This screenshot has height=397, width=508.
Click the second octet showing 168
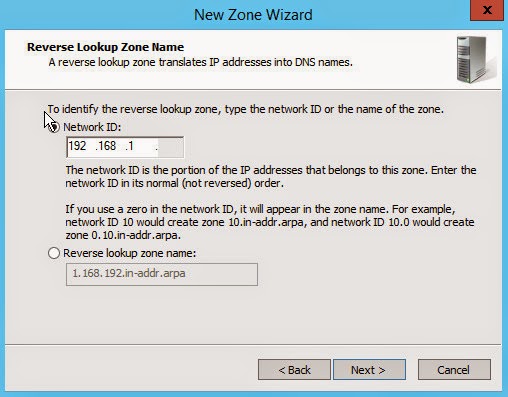[x=106, y=146]
